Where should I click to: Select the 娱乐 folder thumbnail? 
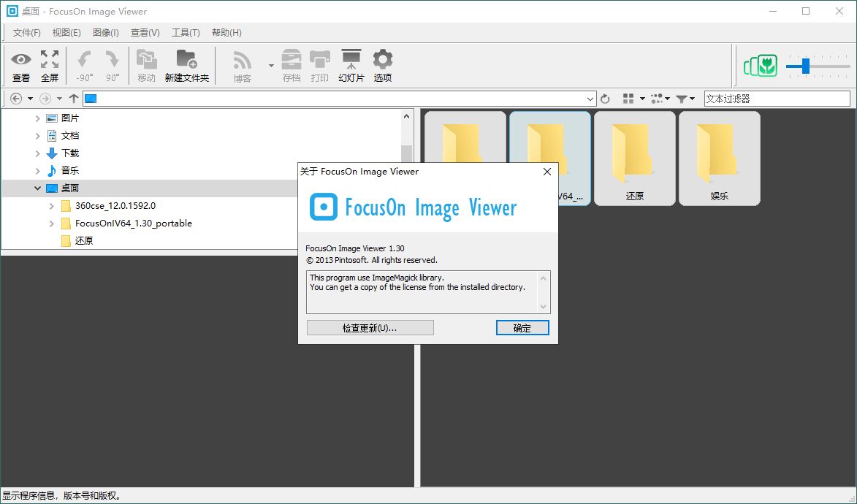click(719, 159)
